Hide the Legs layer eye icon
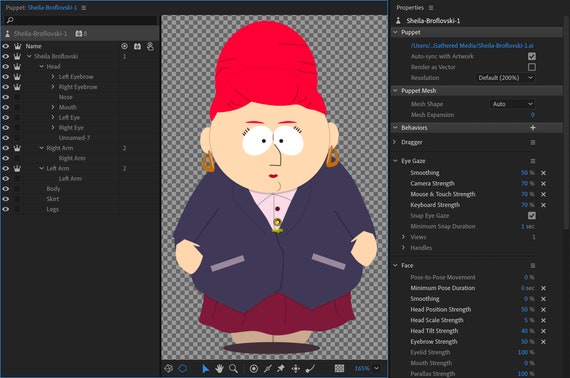Screen dimensions: 570x378 click(x=5, y=209)
